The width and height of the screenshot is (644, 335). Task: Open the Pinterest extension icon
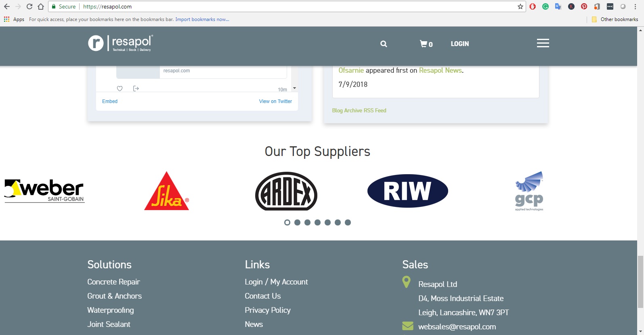click(584, 6)
